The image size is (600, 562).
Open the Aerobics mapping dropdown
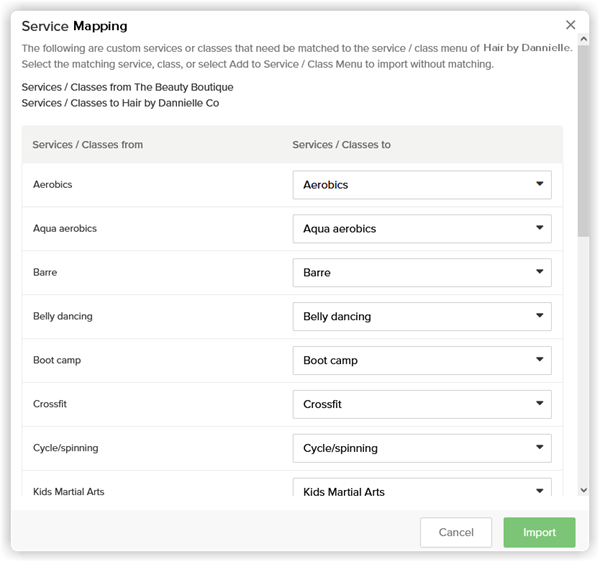click(422, 185)
